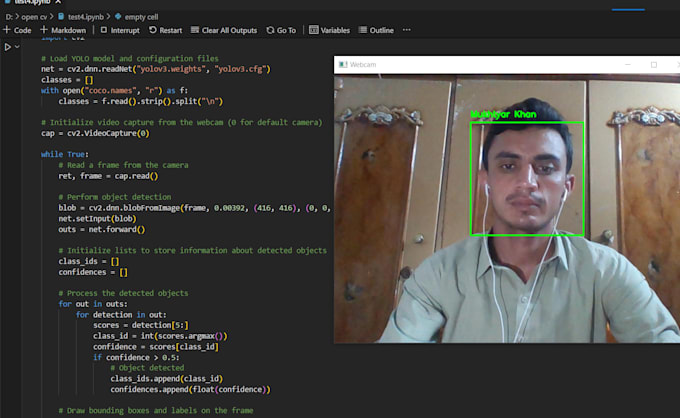This screenshot has width=680, height=418.
Task: Click '# Perform object detection' comment
Action: click(114, 197)
